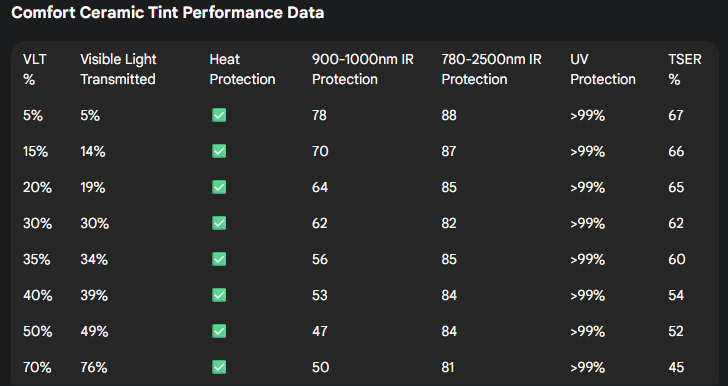Click the green checkmark in the 15% row
This screenshot has width=728, height=386.
tap(219, 151)
